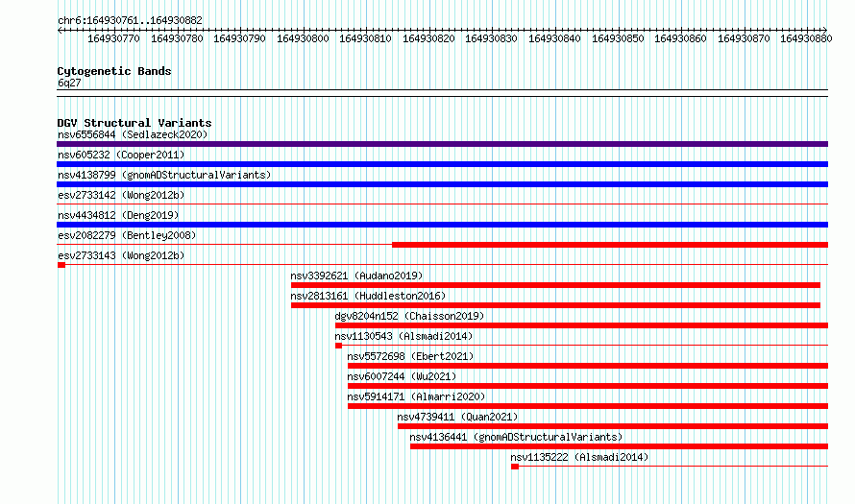Select the dark purple nsv6556844 variant bar
The image size is (855, 504).
pyautogui.click(x=442, y=144)
